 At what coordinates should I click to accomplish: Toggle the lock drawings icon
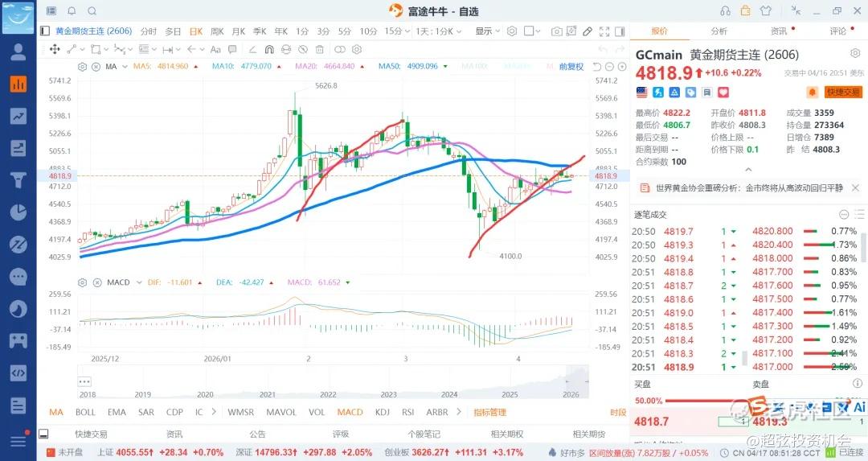285,49
